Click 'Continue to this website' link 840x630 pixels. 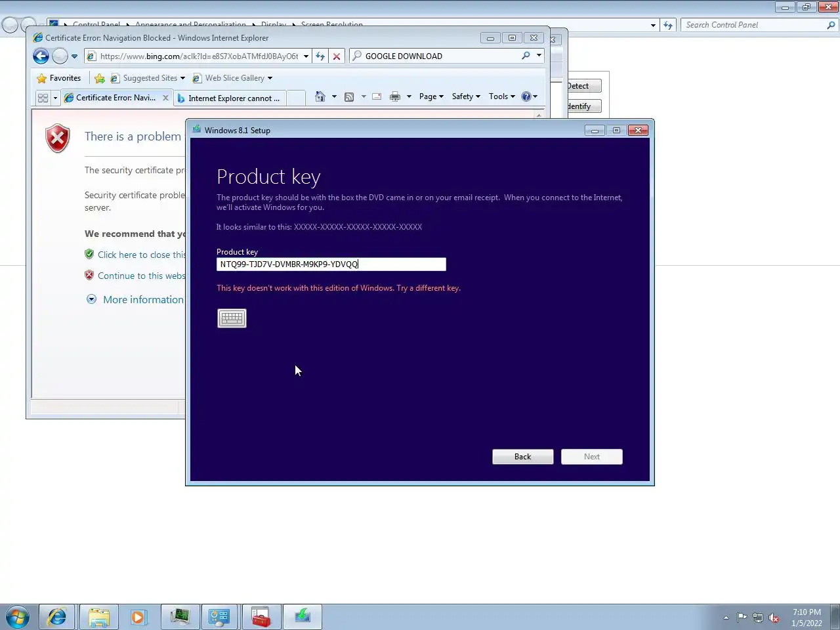point(141,276)
